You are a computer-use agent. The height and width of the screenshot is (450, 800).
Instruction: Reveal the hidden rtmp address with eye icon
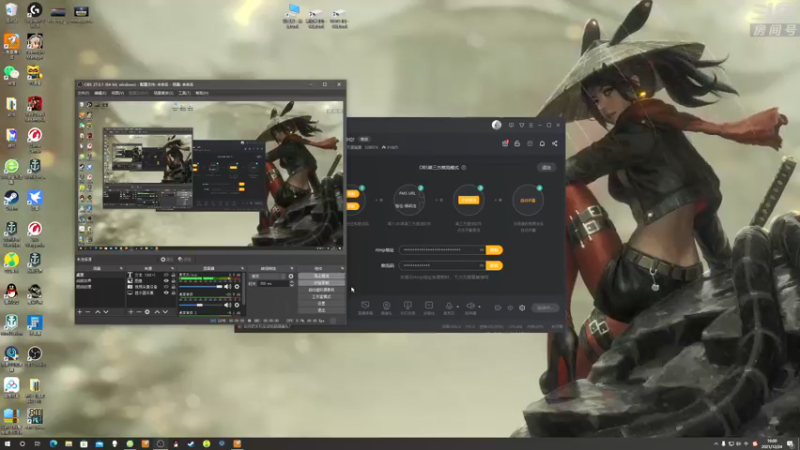click(x=481, y=250)
